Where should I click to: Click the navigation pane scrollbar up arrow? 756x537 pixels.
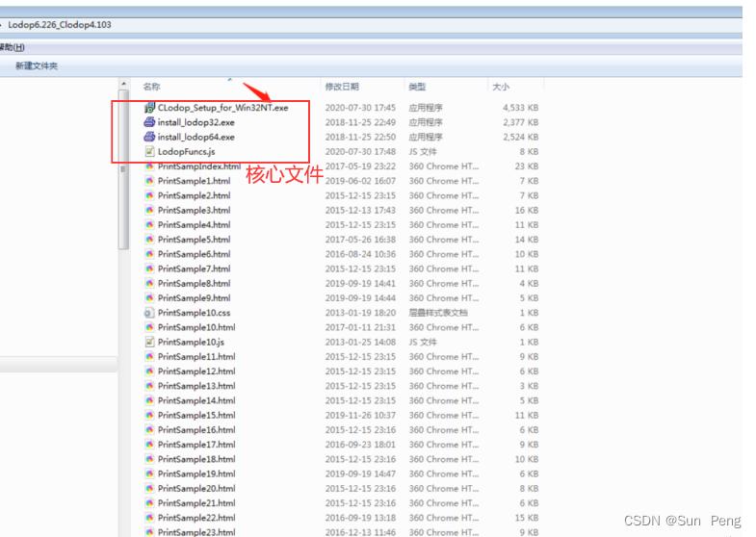124,85
